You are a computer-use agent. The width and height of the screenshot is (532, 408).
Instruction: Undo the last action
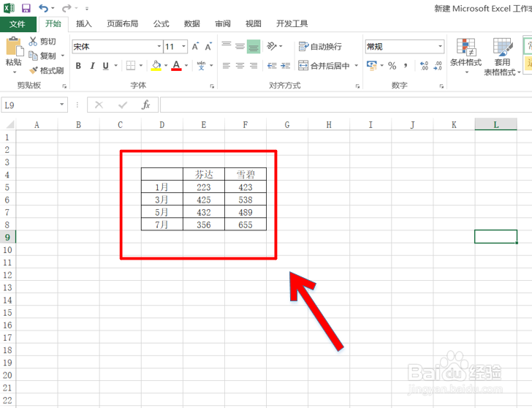(x=43, y=8)
